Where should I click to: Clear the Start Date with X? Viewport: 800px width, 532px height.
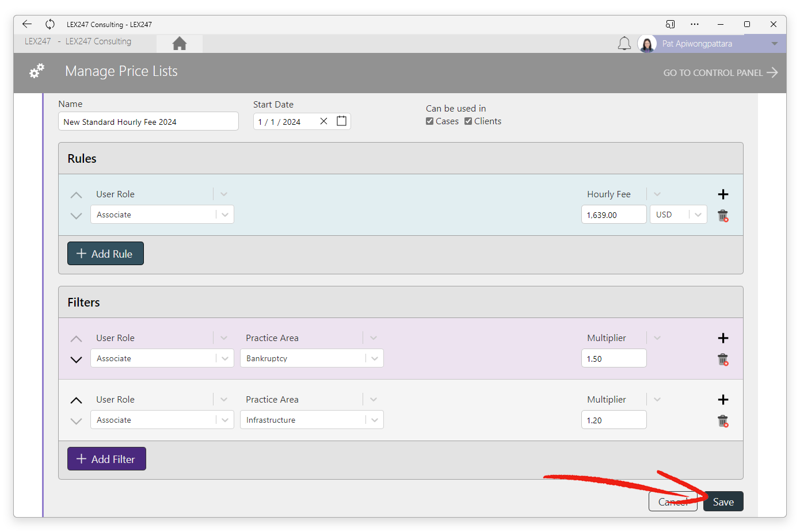click(323, 121)
